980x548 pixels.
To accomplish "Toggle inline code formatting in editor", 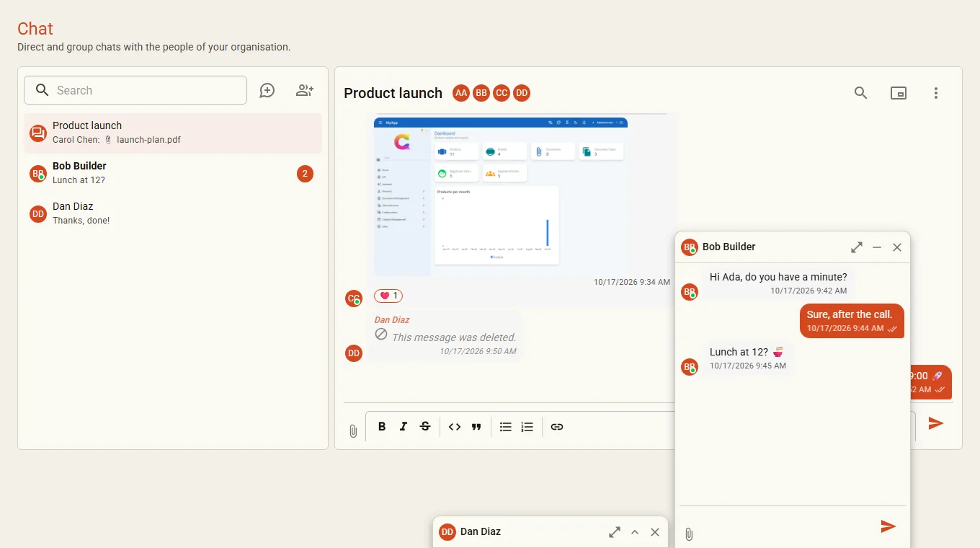I will [x=455, y=427].
